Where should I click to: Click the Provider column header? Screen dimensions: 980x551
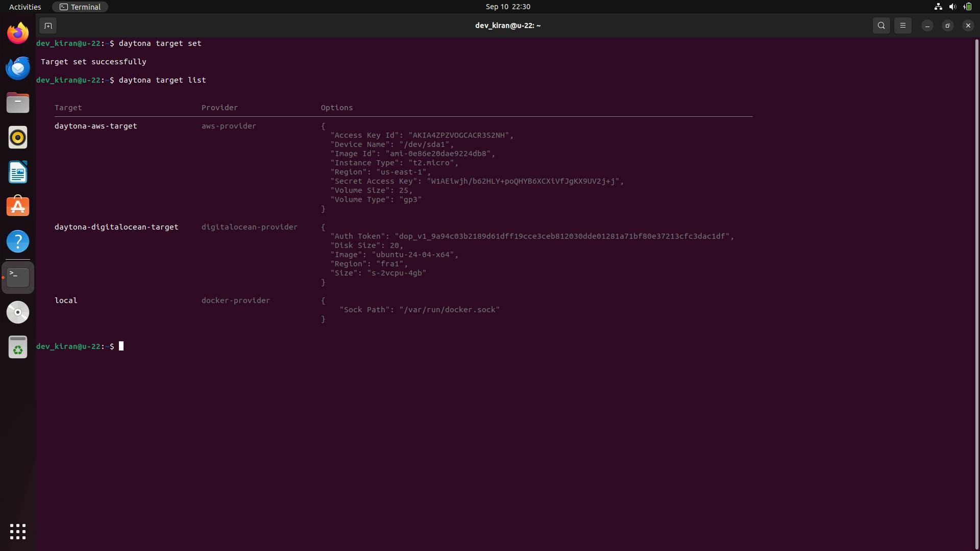tap(219, 108)
